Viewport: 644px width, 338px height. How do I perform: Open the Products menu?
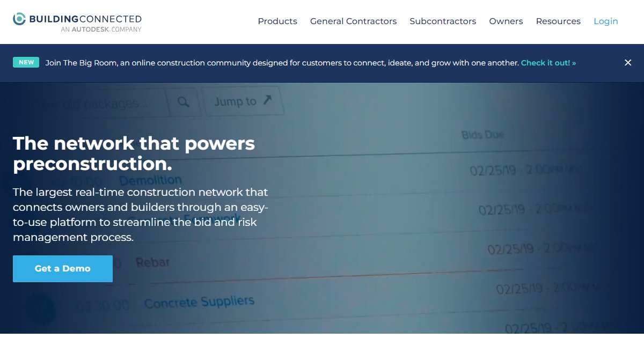click(x=277, y=21)
